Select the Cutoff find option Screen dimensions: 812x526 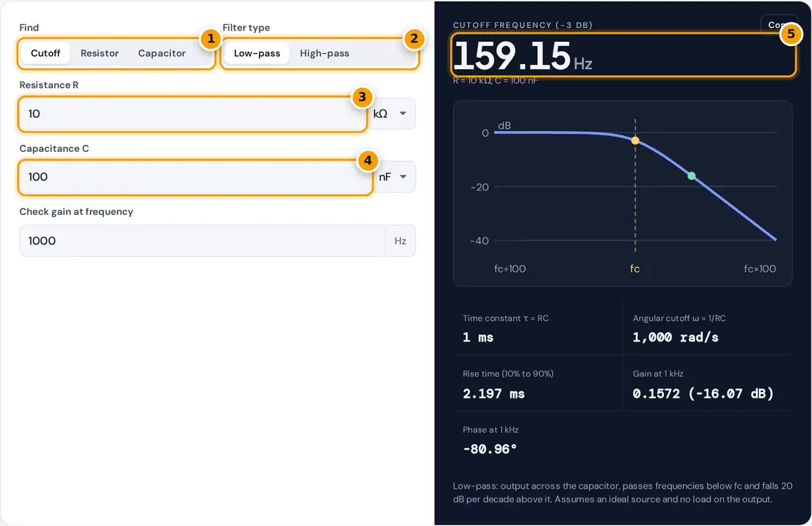pos(45,53)
